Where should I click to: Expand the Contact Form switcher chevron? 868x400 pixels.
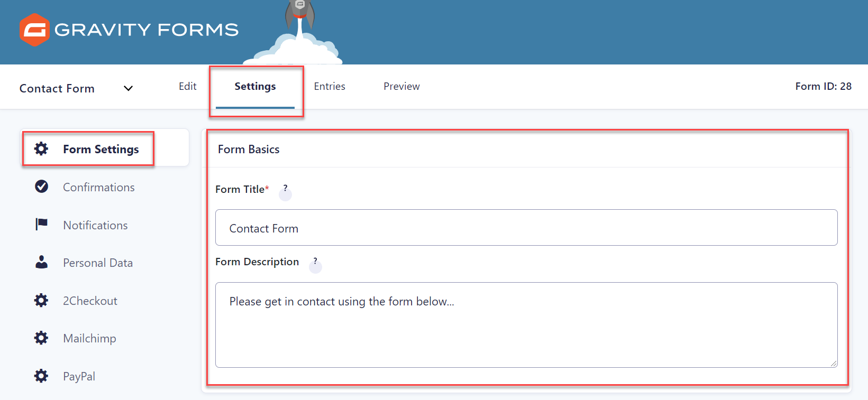pyautogui.click(x=128, y=88)
